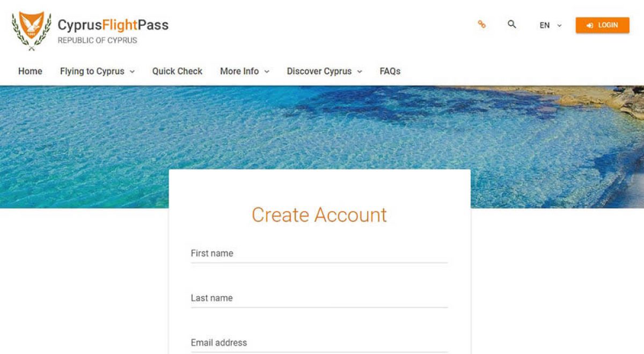Expand the language chevron next to EN

(x=559, y=25)
